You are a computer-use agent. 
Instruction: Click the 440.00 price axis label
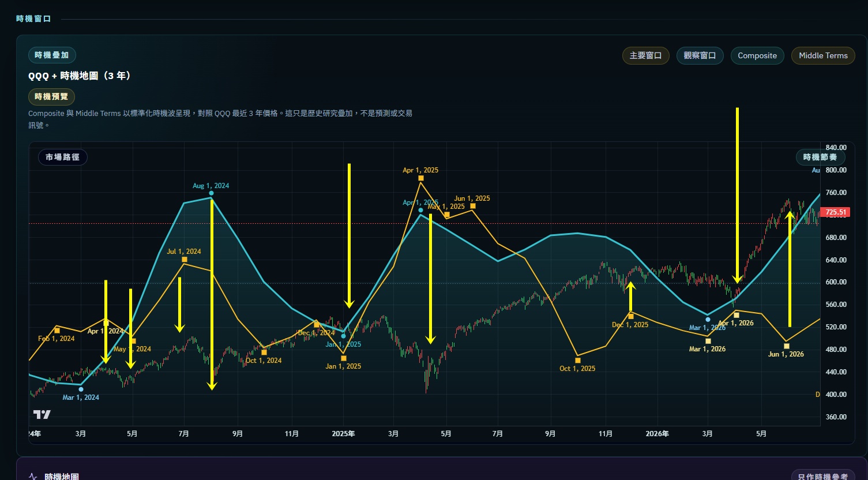[836, 372]
